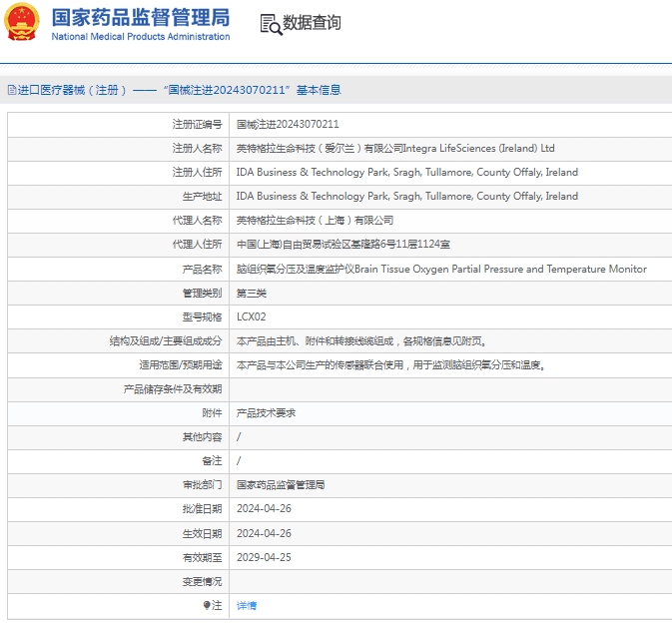Image resolution: width=672 pixels, height=626 pixels.
Task: Click the 注册人住所 IDA Business address value
Action: point(407,173)
